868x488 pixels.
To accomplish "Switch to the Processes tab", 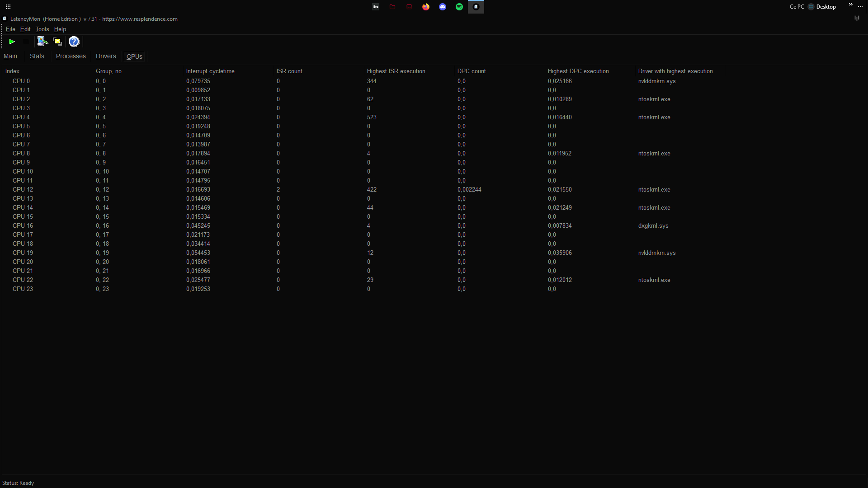I will pyautogui.click(x=71, y=56).
